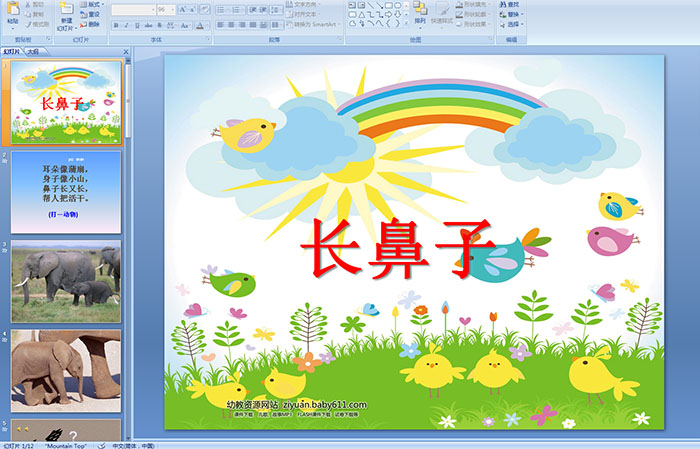
Task: Select the rectangle shape in shapes gallery
Action: point(389,5)
